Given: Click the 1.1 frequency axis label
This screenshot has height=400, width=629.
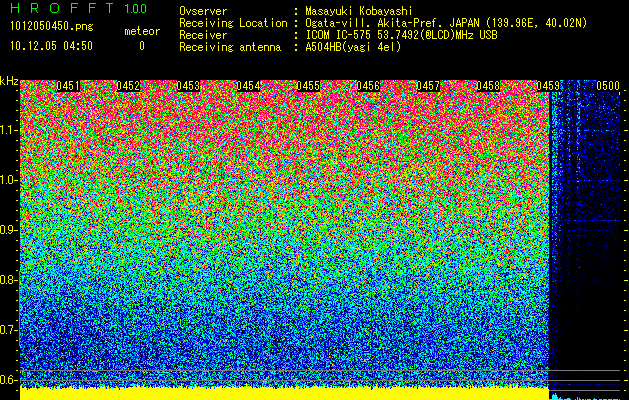Looking at the screenshot, I should point(8,130).
